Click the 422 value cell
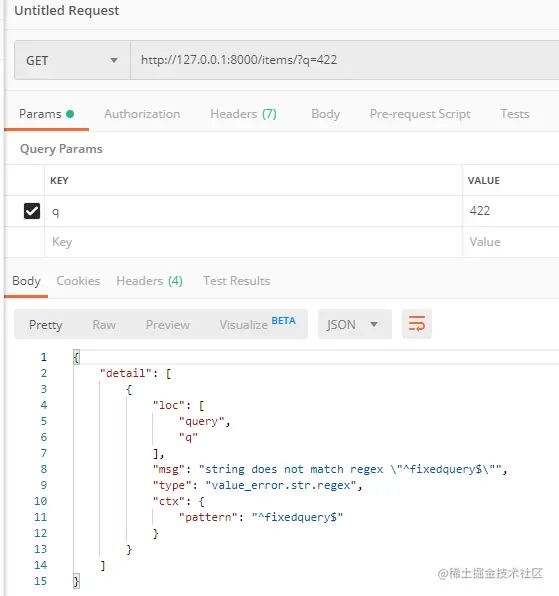Screen dimensions: 559x596 [x=511, y=211]
